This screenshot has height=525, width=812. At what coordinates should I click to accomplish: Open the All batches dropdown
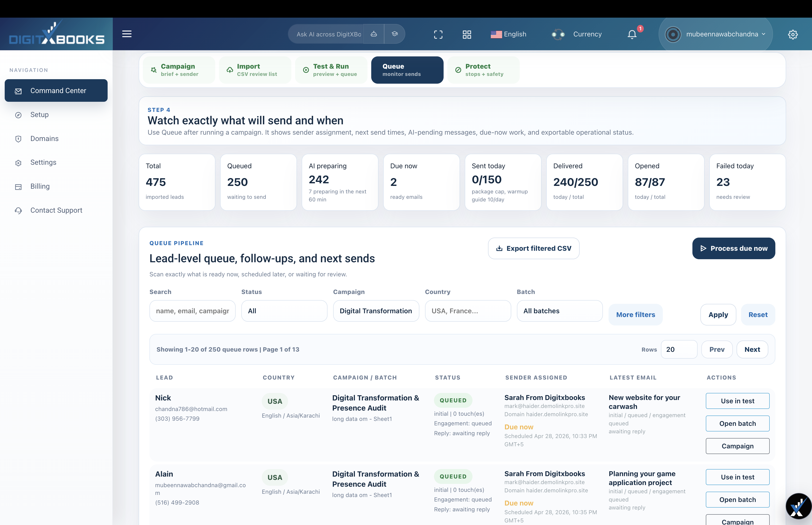point(559,311)
